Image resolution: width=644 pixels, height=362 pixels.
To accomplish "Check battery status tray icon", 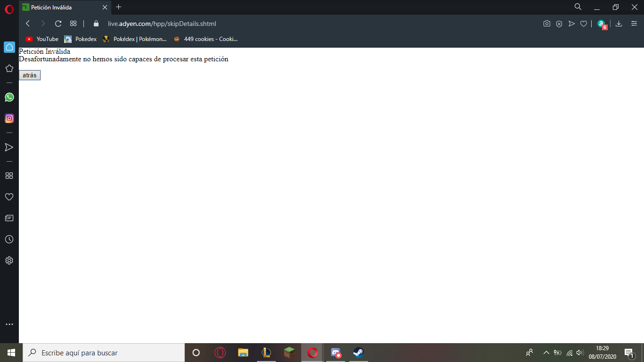I will coord(558,353).
